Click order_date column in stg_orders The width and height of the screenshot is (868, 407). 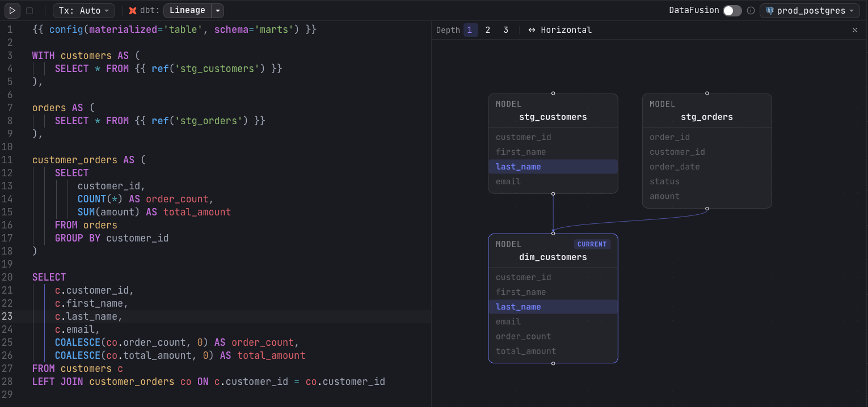[707, 167]
